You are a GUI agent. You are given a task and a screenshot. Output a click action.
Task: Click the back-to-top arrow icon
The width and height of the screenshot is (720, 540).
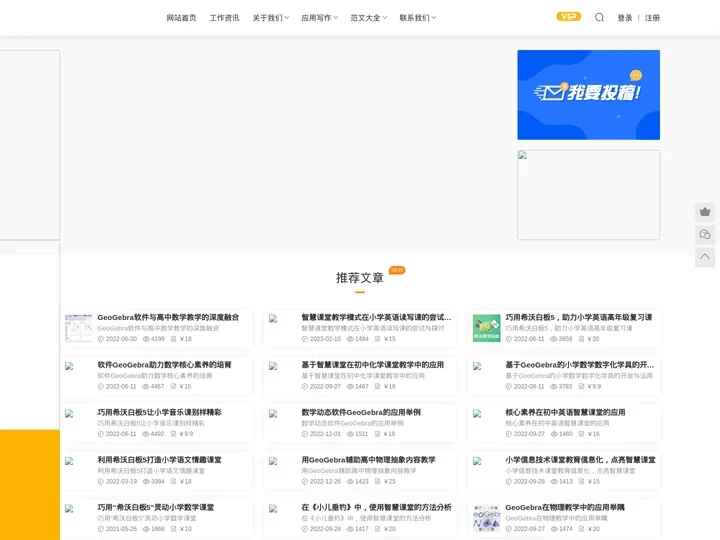pyautogui.click(x=705, y=257)
